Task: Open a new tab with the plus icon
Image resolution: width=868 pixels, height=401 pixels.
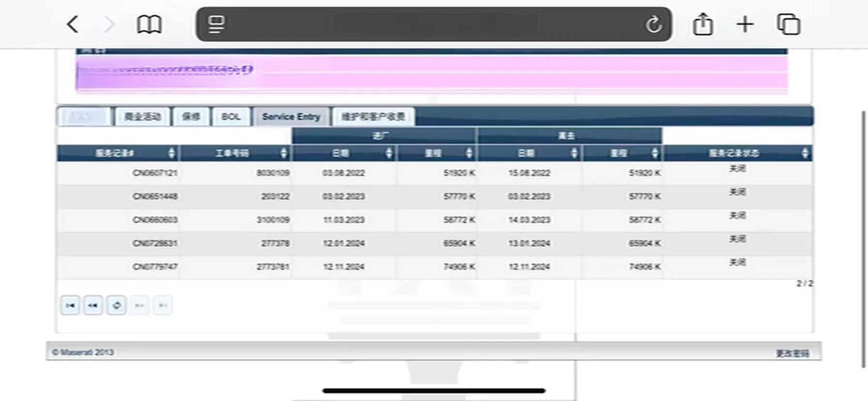Action: 745,24
